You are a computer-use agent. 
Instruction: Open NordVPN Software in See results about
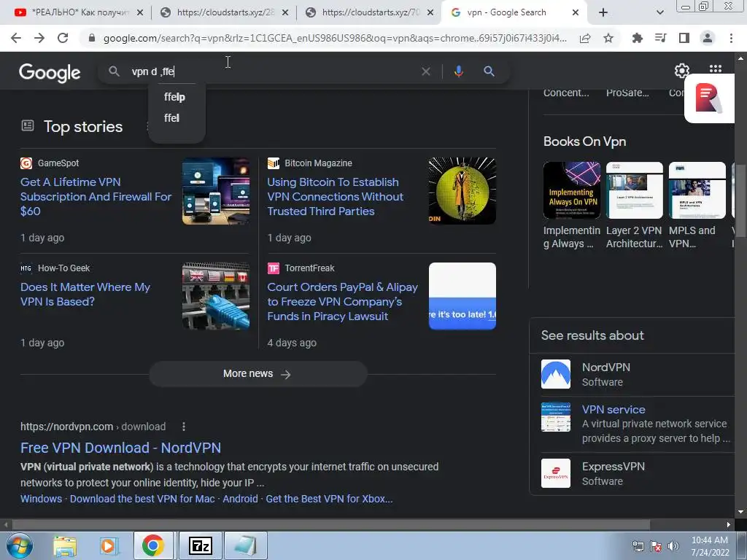click(x=638, y=374)
